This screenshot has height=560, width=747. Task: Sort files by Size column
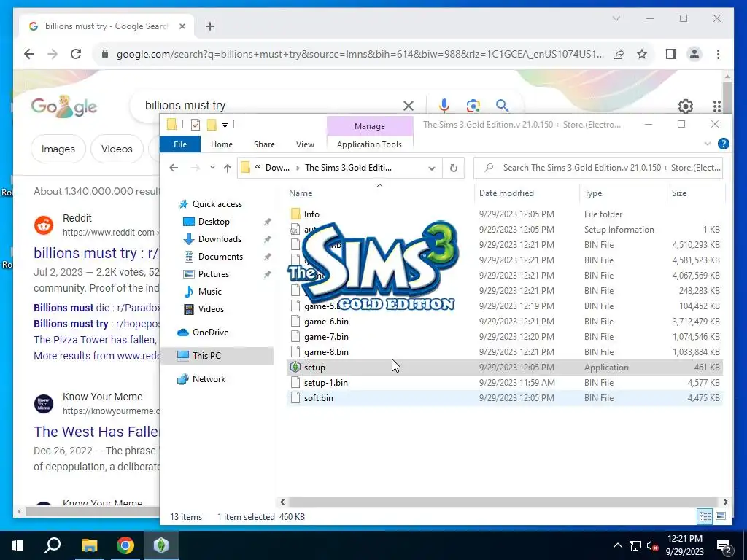point(679,192)
